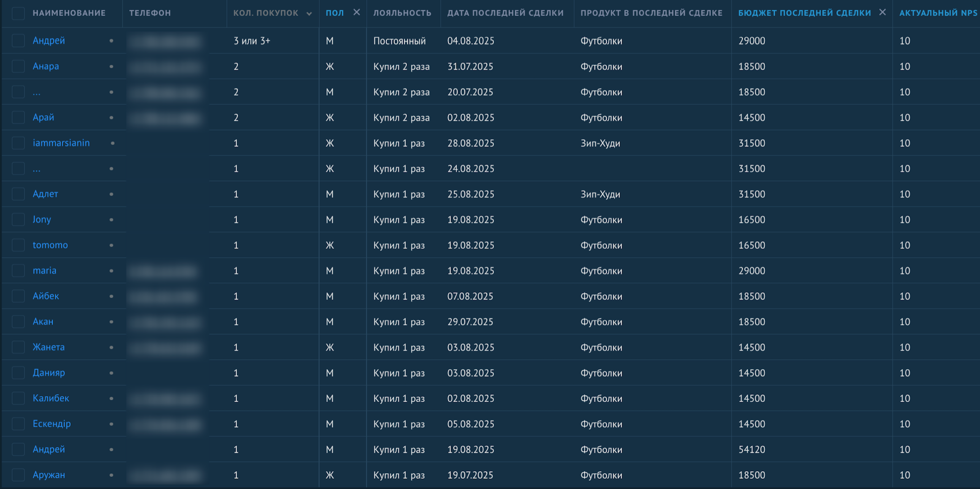Sort by ДАТА ПОСЛЕДНЕЙ СДЕЛКИ column header
980x489 pixels.
point(505,13)
